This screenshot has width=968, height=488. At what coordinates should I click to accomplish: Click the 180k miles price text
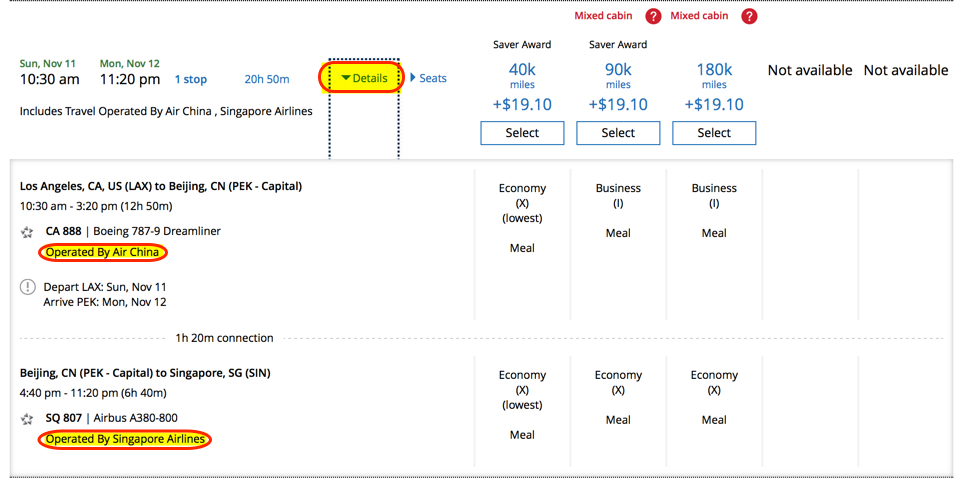click(714, 75)
